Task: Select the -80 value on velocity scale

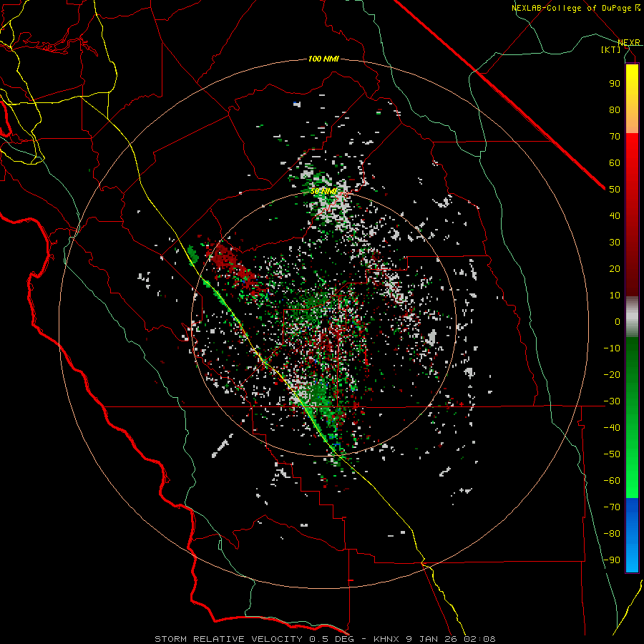Action: click(x=612, y=534)
